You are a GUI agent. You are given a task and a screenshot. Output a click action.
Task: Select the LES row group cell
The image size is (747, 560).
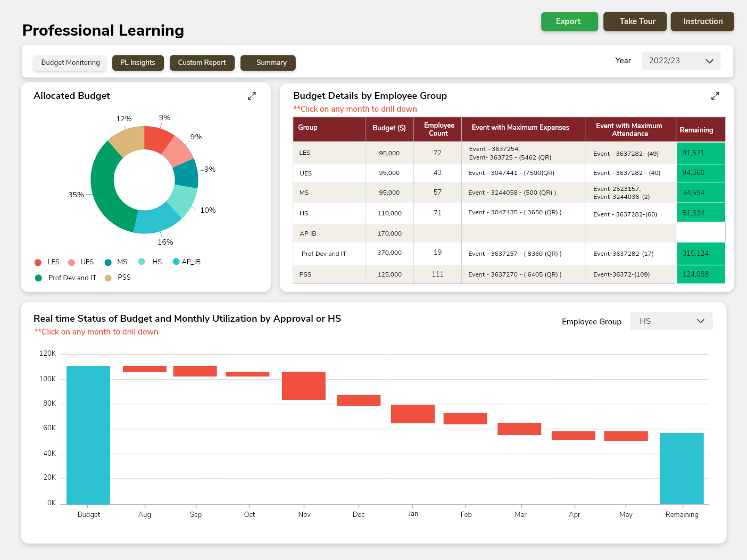click(329, 153)
